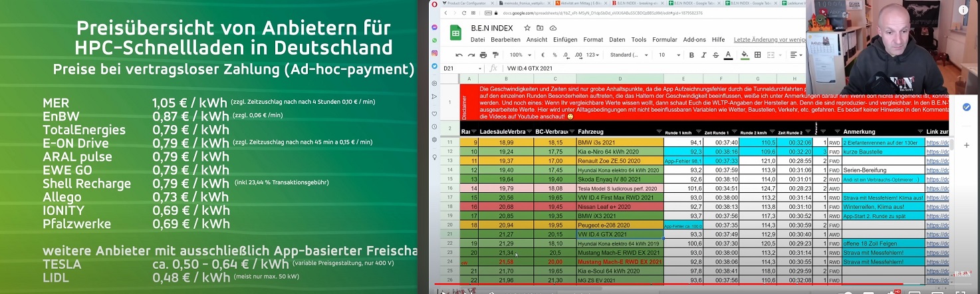
Task: Open the font size 10 dropdown
Action: click(x=670, y=55)
